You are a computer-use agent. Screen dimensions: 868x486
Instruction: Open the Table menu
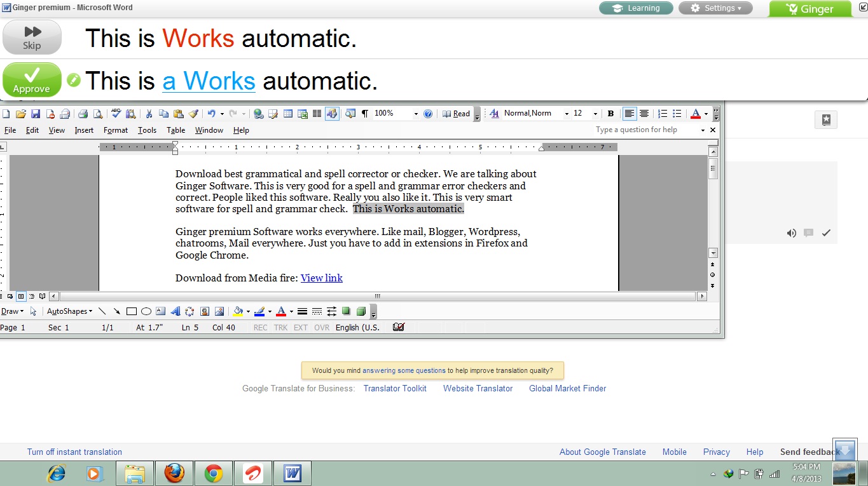[x=176, y=130]
